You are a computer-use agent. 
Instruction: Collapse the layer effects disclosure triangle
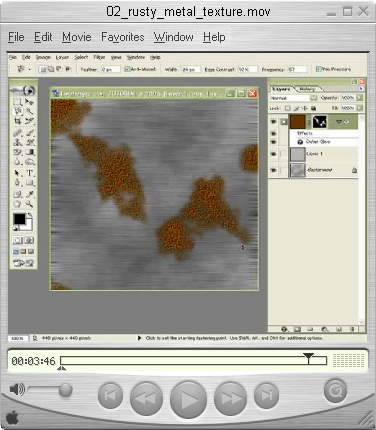click(339, 122)
